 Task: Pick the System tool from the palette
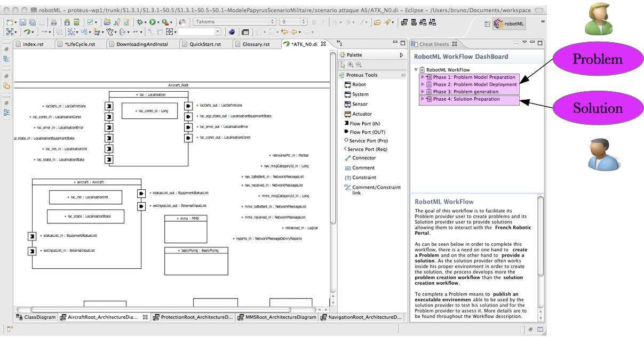click(356, 94)
